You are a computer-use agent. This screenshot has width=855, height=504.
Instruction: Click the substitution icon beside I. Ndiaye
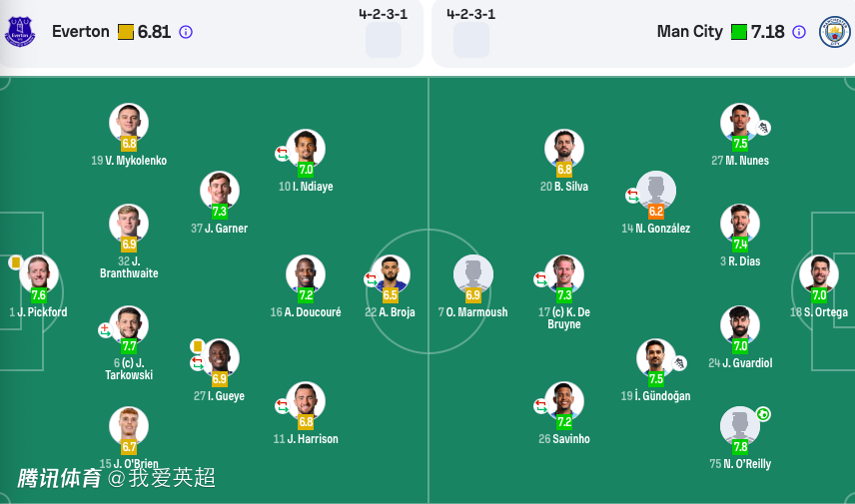coord(283,154)
